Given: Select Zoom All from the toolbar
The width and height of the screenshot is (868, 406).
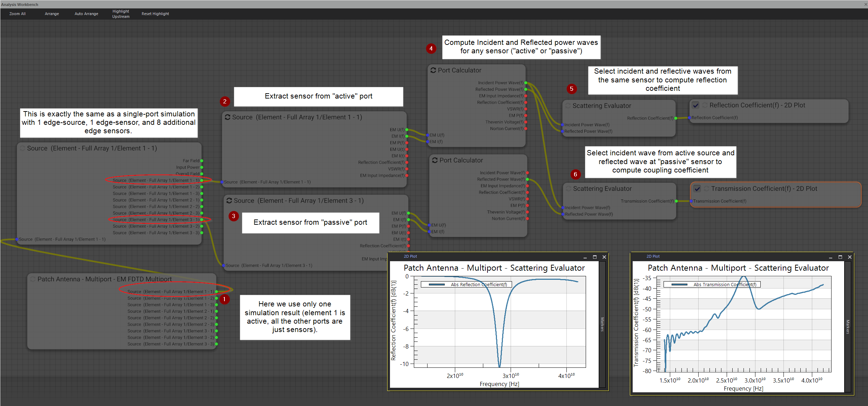Looking at the screenshot, I should (x=17, y=13).
